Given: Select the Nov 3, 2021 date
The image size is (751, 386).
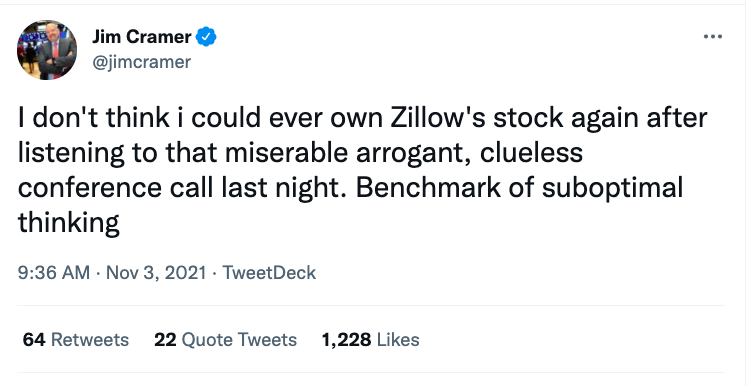Looking at the screenshot, I should 156,272.
